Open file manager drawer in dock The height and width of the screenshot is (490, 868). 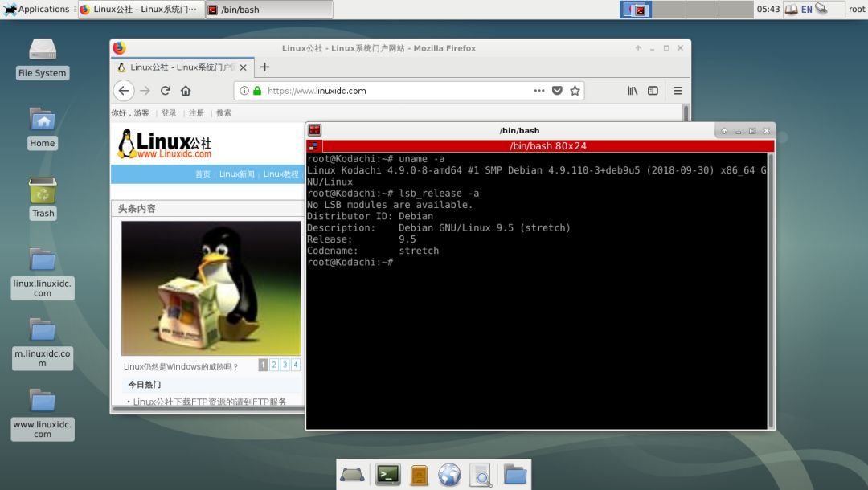[x=419, y=475]
